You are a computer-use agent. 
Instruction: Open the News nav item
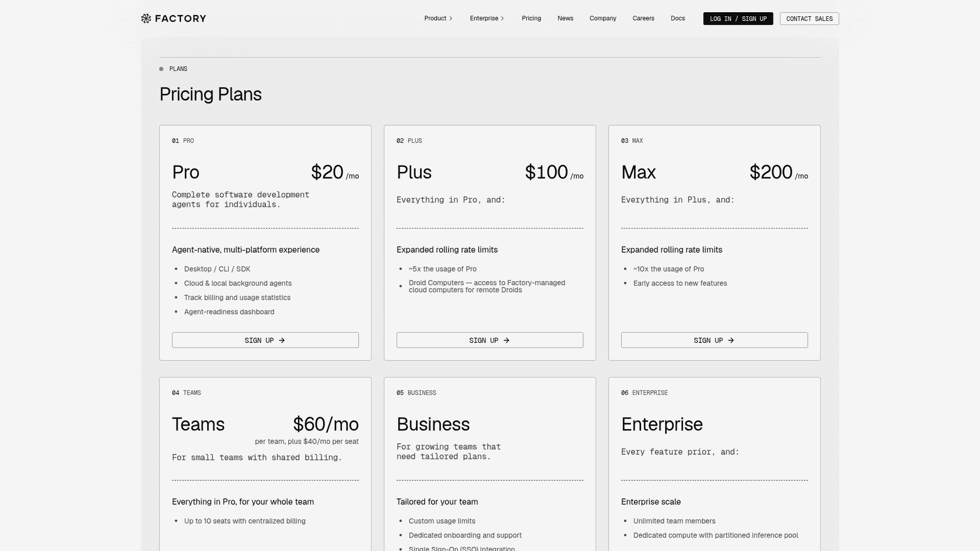coord(565,19)
